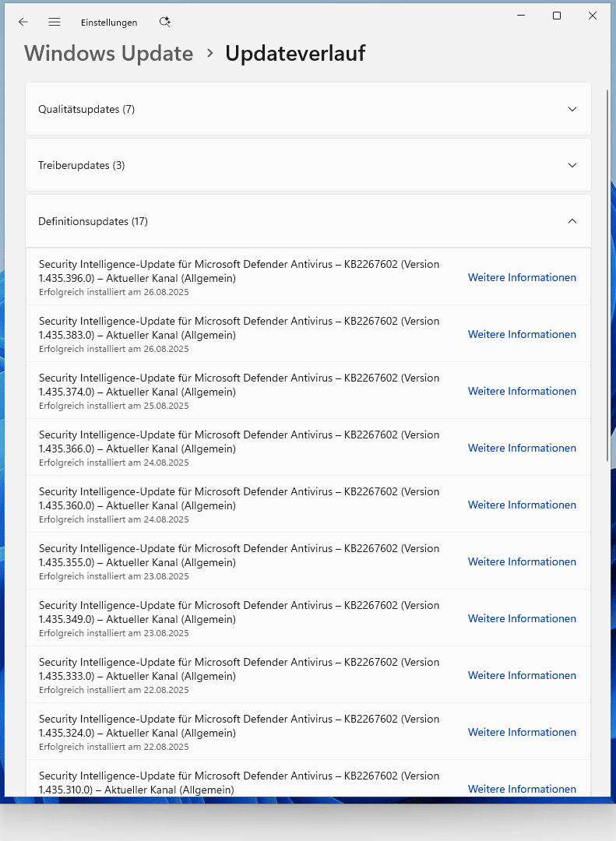The width and height of the screenshot is (616, 841).
Task: Click the Windows Update breadcrumb
Action: click(x=108, y=54)
